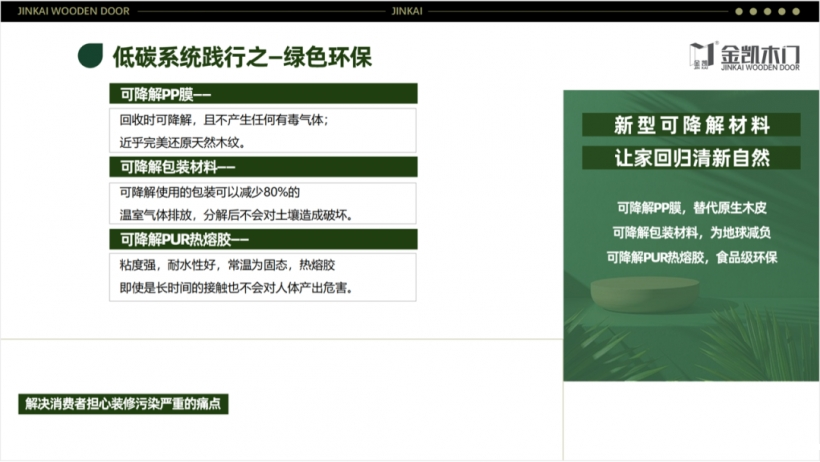
Task: Click the second gold dot in top bar
Action: (754, 11)
